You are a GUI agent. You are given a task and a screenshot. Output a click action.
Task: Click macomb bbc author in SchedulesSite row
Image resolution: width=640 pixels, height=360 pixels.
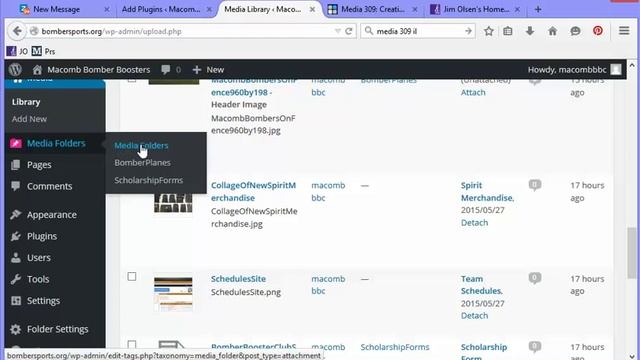[x=328, y=285]
